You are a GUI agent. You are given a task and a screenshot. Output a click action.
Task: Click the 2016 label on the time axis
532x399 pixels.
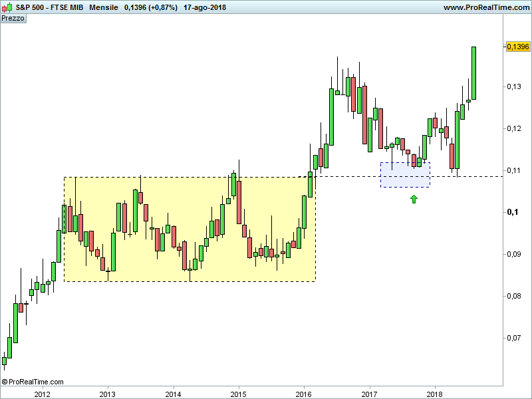pos(304,394)
